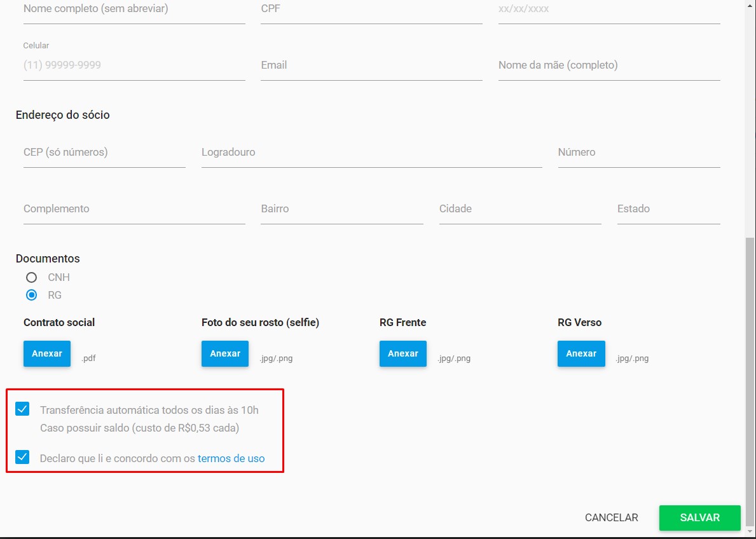The height and width of the screenshot is (539, 756).
Task: Open the termos de uso link
Action: pyautogui.click(x=231, y=458)
